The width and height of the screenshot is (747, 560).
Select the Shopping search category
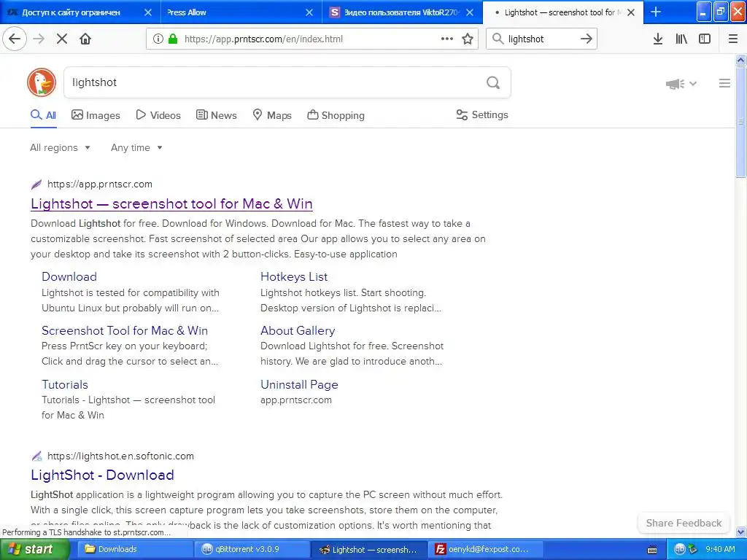coord(336,115)
